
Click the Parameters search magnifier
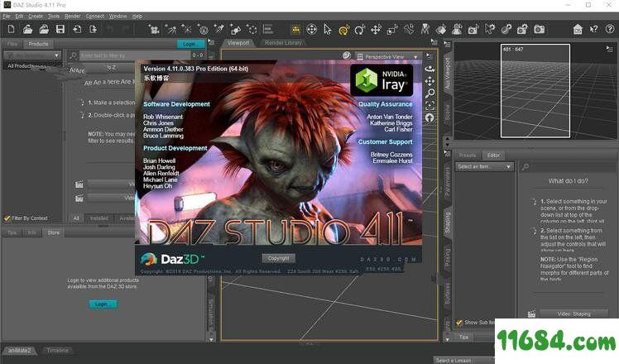(x=525, y=166)
